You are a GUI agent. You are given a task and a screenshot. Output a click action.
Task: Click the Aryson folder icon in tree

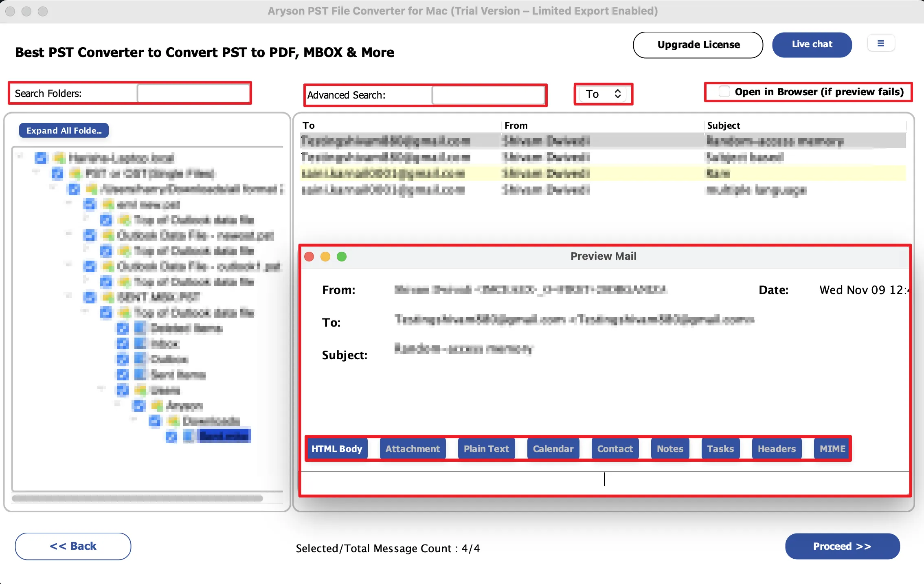pyautogui.click(x=157, y=405)
